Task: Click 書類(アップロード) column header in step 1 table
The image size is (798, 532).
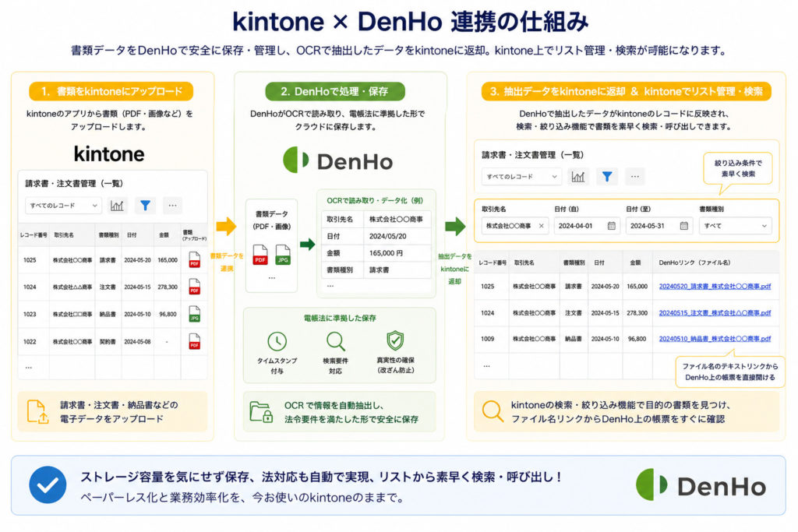Action: [194, 235]
